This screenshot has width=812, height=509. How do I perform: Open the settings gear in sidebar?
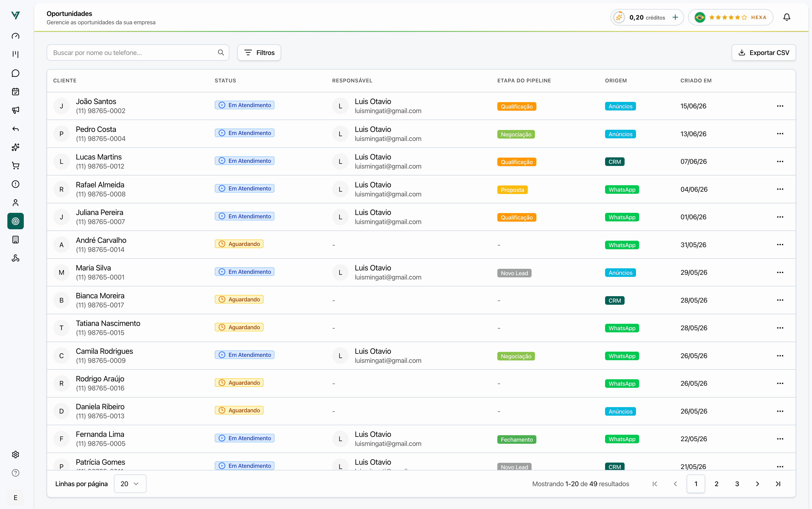point(15,454)
